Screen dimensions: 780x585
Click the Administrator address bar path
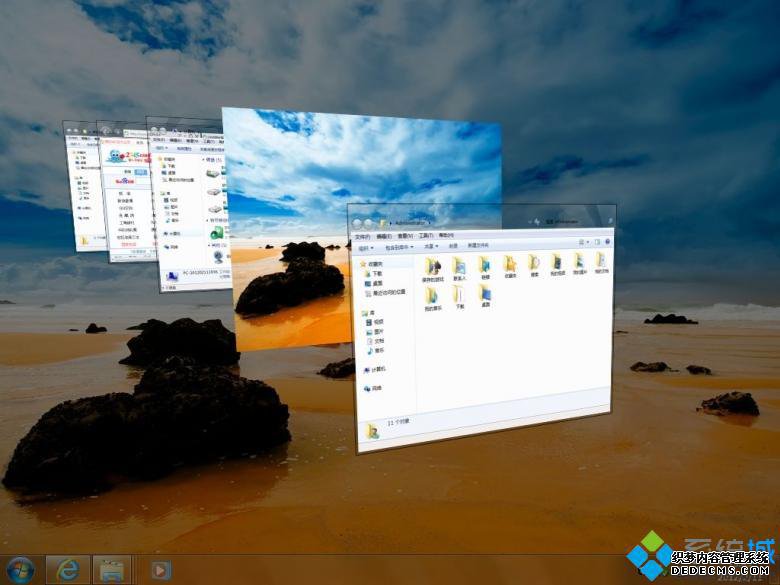pyautogui.click(x=411, y=223)
